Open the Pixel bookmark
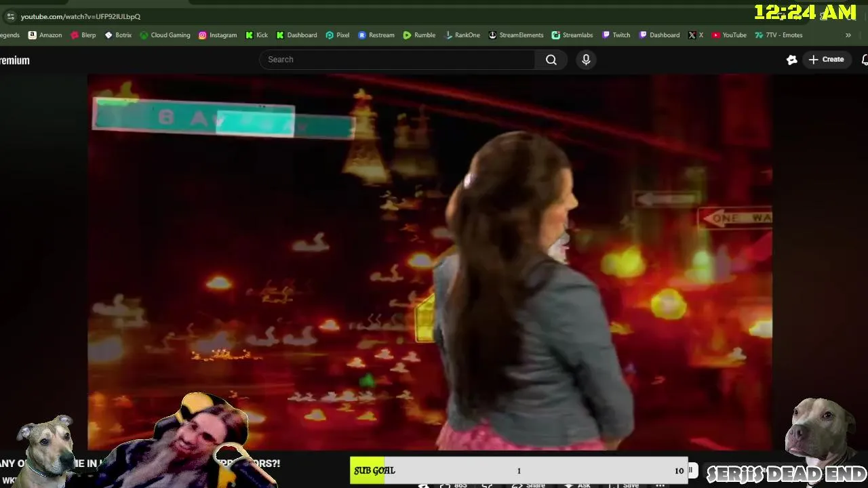Viewport: 868px width, 488px height. pyautogui.click(x=338, y=35)
